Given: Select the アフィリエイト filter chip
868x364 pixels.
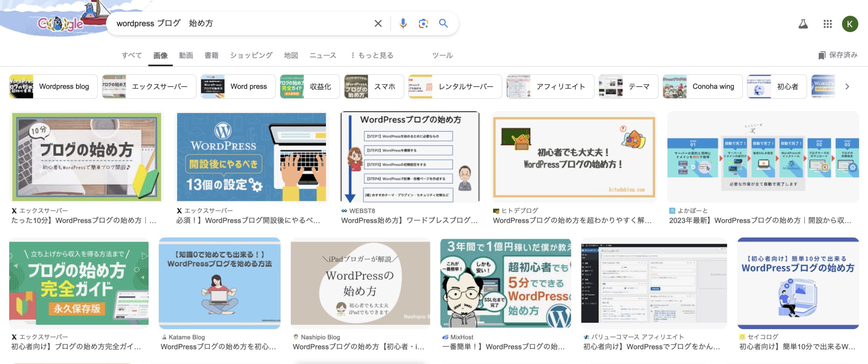Looking at the screenshot, I should pyautogui.click(x=550, y=86).
